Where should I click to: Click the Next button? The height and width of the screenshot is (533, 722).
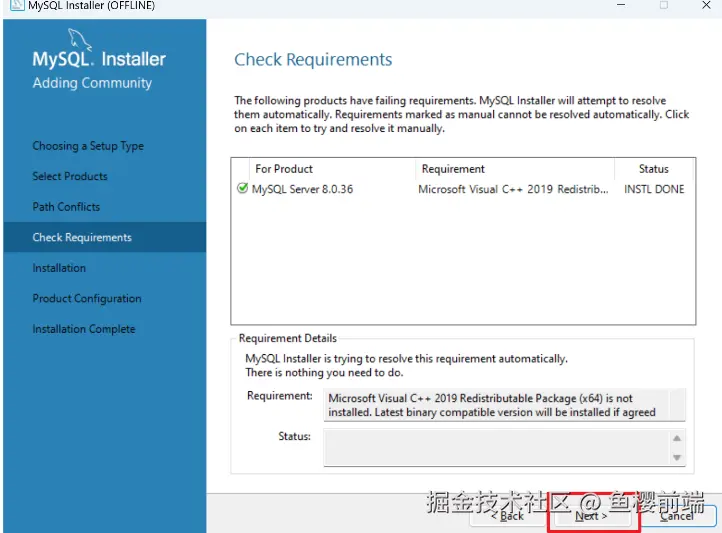coord(592,516)
